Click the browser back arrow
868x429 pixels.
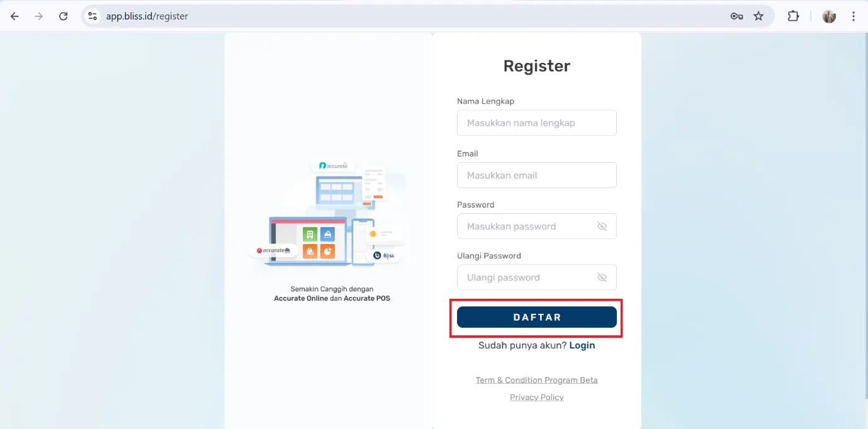click(x=15, y=16)
